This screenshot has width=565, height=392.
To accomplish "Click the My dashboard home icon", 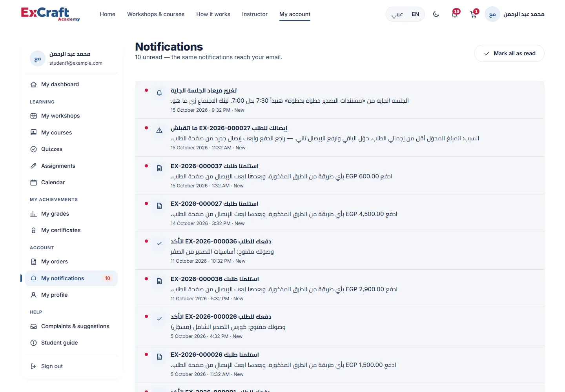I will click(x=33, y=84).
